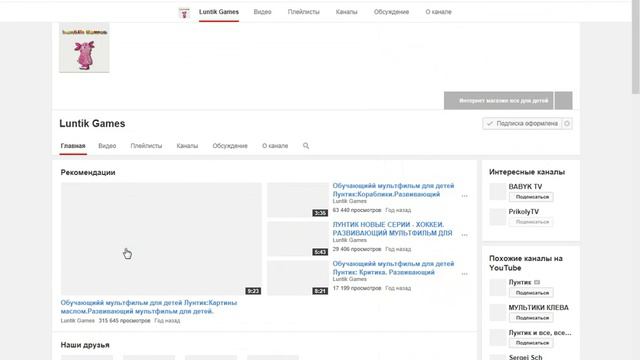
Task: Click PrikolyTV channel avatar
Action: (498, 217)
